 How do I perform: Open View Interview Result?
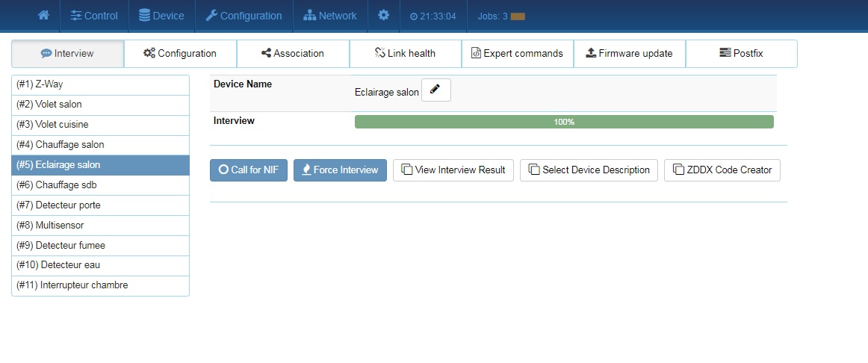click(x=453, y=170)
